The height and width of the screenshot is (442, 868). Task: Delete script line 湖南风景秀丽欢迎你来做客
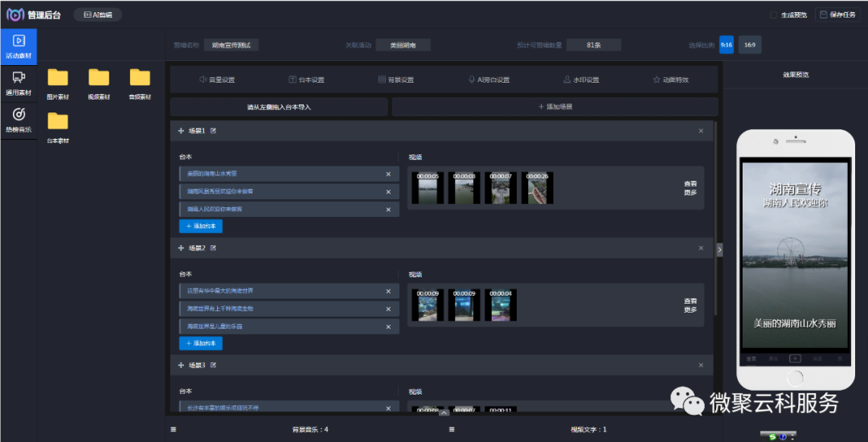(x=388, y=192)
